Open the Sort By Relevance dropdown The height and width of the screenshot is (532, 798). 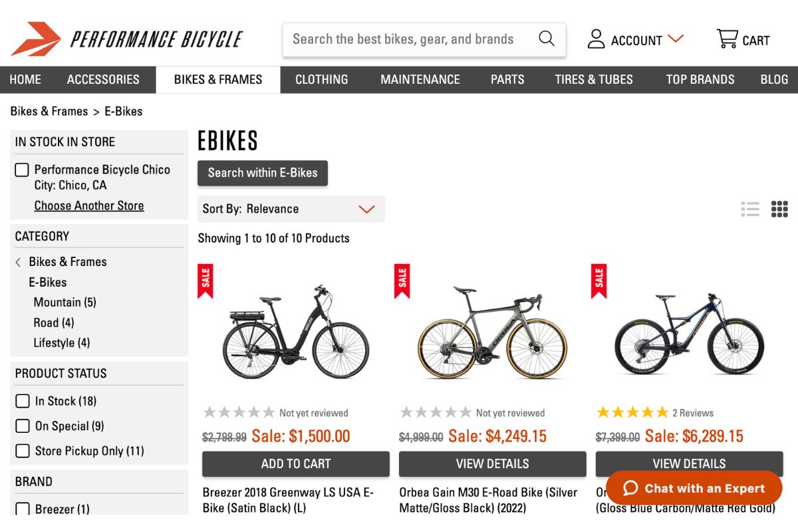click(x=291, y=209)
